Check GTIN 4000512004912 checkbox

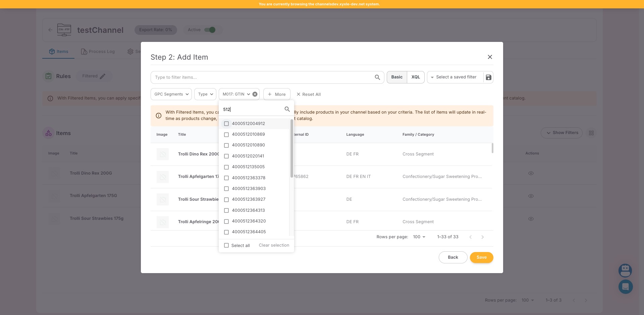tap(226, 124)
